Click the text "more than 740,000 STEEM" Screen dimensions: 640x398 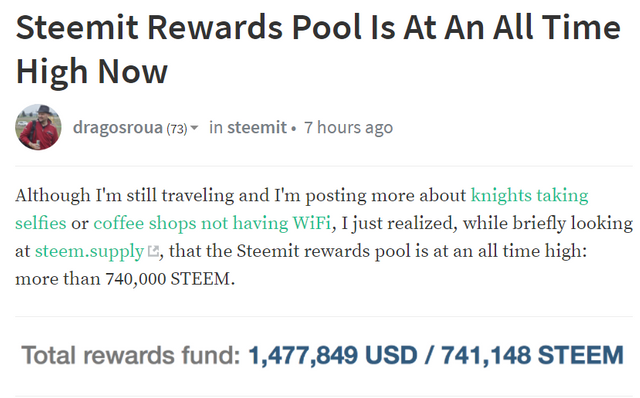tap(125, 279)
